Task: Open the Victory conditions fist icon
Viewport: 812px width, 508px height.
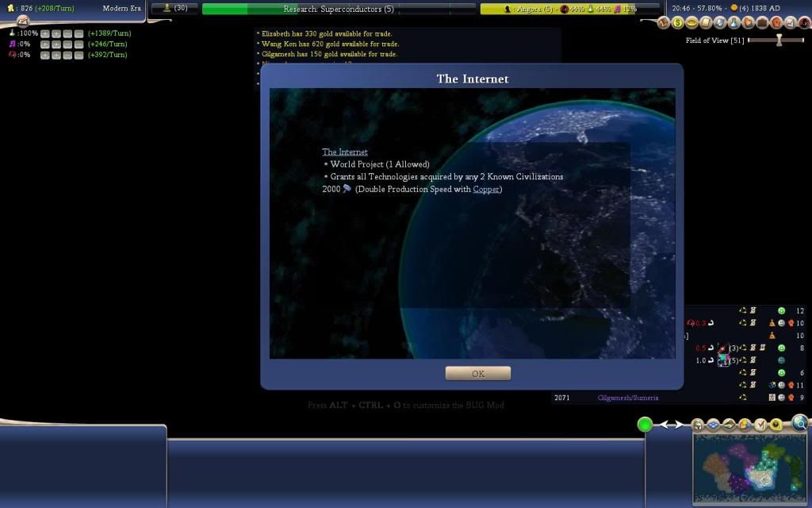Action: coord(776,22)
